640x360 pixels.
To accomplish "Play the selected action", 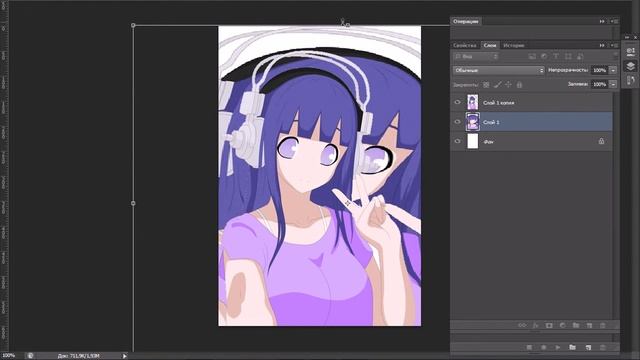I will [558, 347].
